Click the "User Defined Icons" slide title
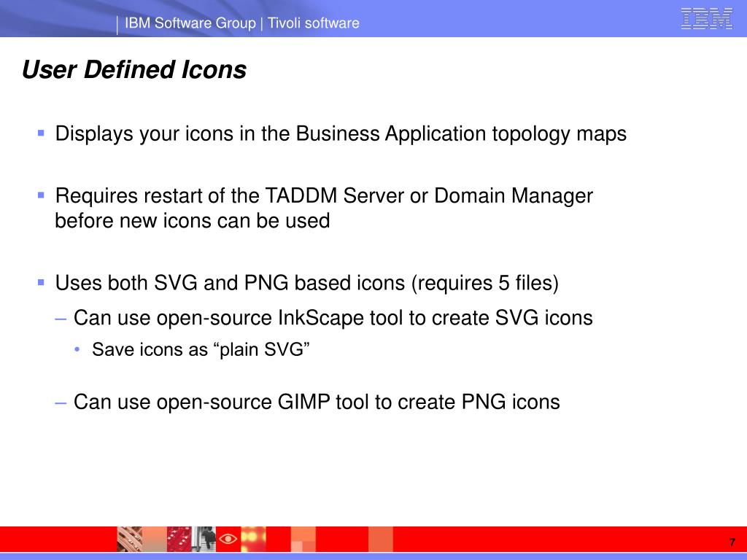Screen dimensions: 747x560 pos(134,69)
